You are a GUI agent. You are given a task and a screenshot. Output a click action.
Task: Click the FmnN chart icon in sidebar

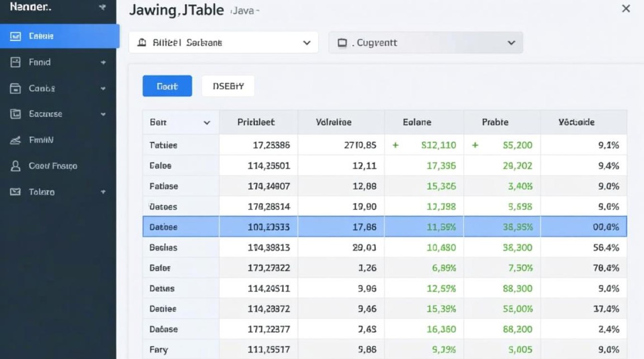pyautogui.click(x=15, y=140)
